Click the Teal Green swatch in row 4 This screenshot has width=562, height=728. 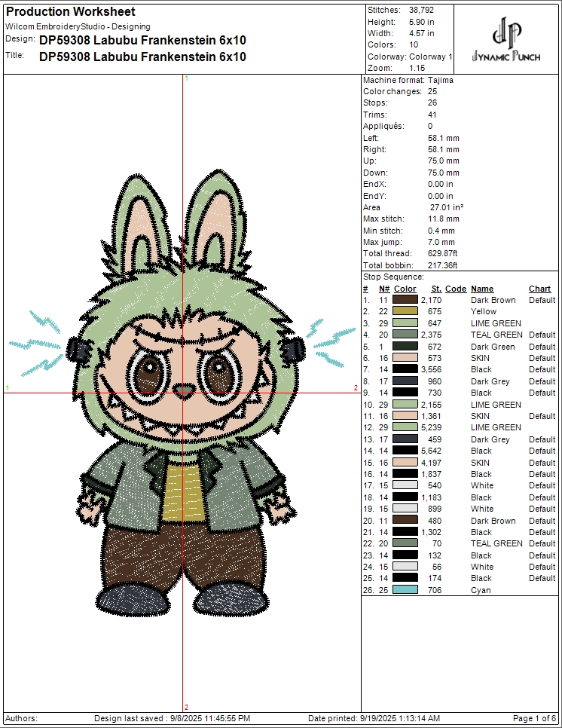405,335
